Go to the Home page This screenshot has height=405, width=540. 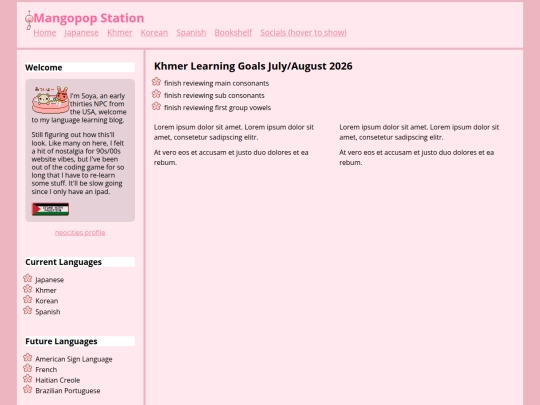coord(45,33)
